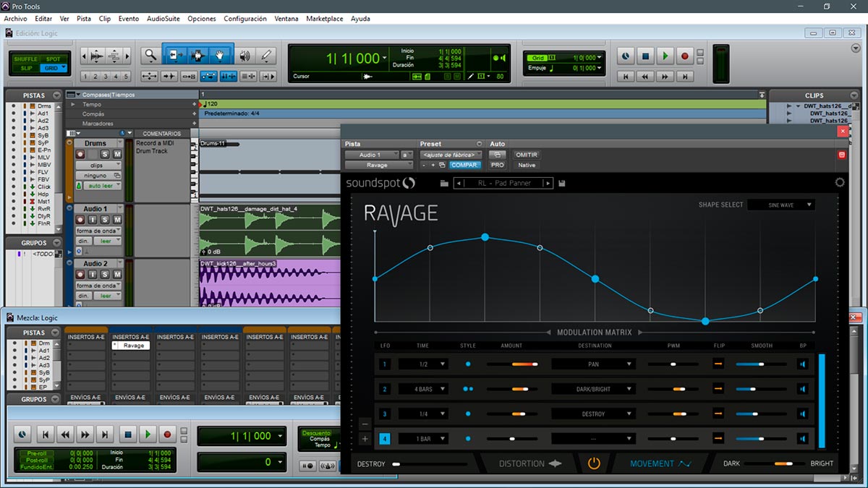Open the Configuración menu
This screenshot has height=488, width=868.
click(245, 19)
